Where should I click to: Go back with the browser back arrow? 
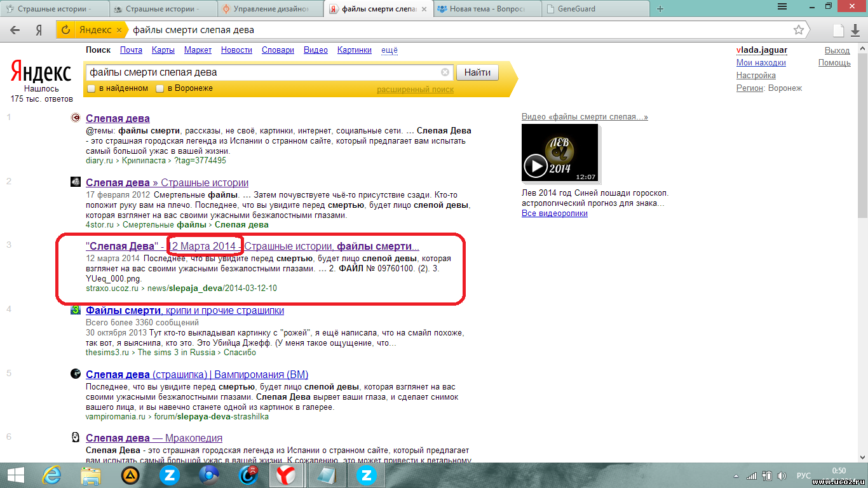pos(15,30)
